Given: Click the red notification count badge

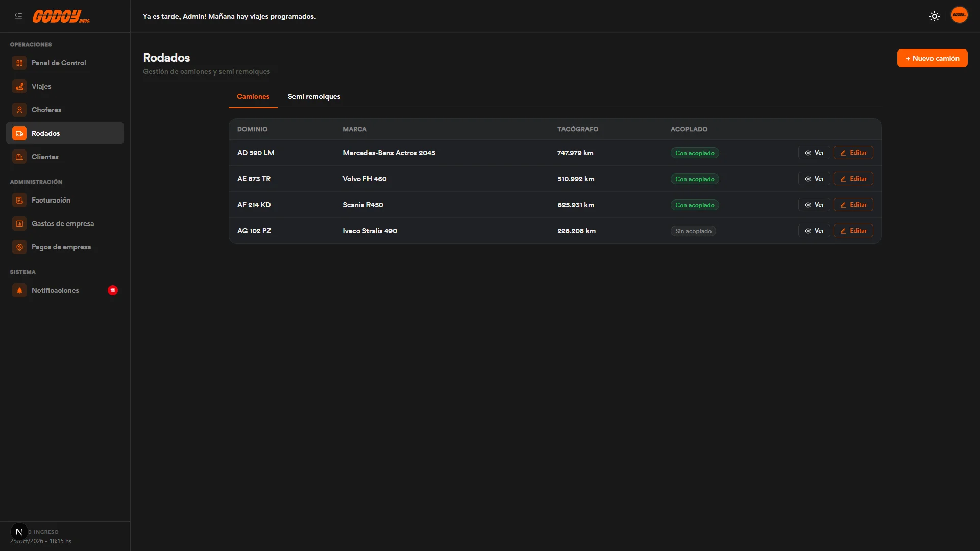Looking at the screenshot, I should pyautogui.click(x=113, y=290).
